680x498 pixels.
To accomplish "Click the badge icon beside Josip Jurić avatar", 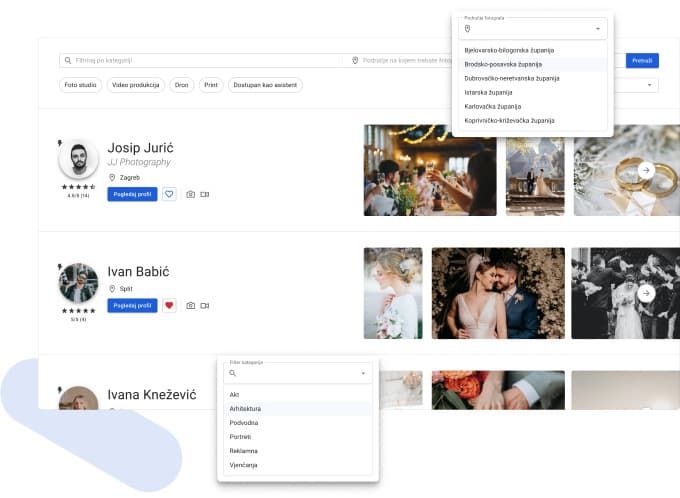I will (60, 143).
